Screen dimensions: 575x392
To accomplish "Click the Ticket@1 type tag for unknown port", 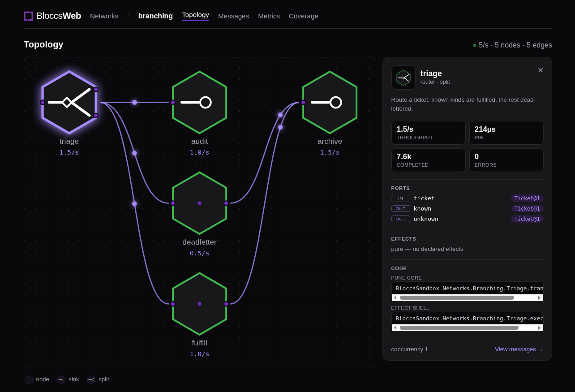I will (x=527, y=219).
